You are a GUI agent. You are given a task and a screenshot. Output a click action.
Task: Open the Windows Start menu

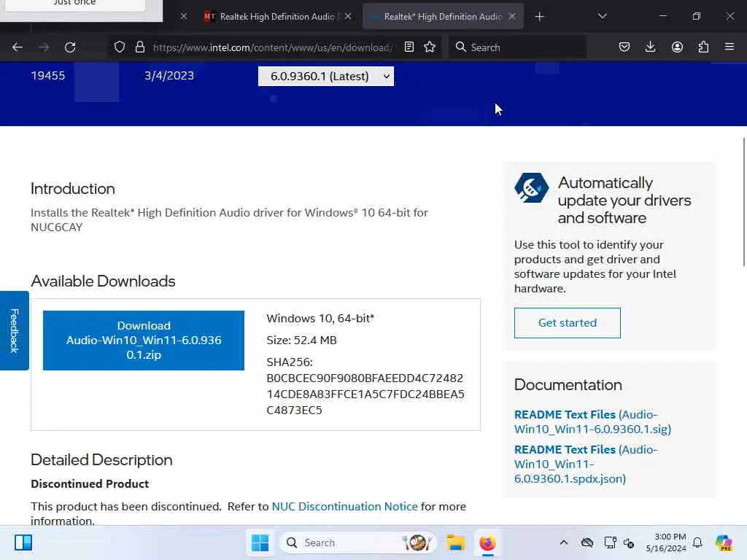click(x=260, y=542)
